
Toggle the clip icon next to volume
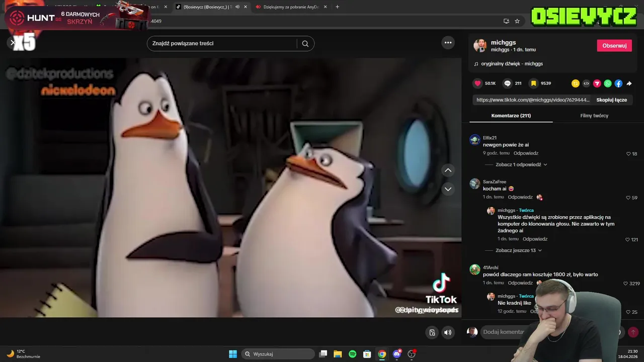pos(432,332)
